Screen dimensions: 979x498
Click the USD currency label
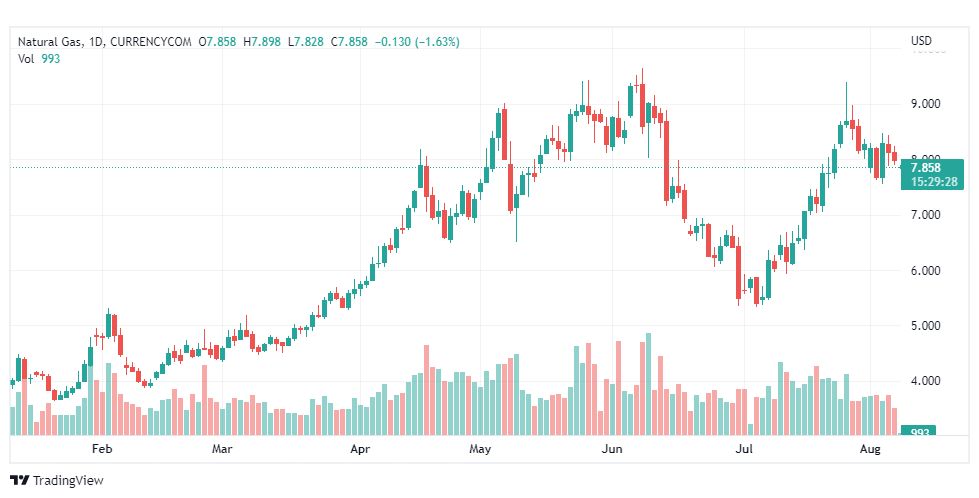point(921,41)
